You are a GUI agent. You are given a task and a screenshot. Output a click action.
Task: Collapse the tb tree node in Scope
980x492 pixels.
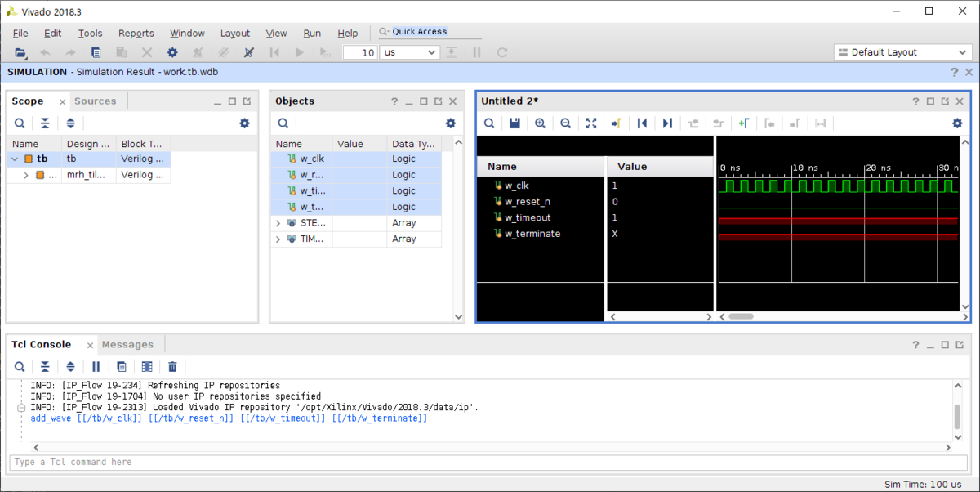click(14, 159)
